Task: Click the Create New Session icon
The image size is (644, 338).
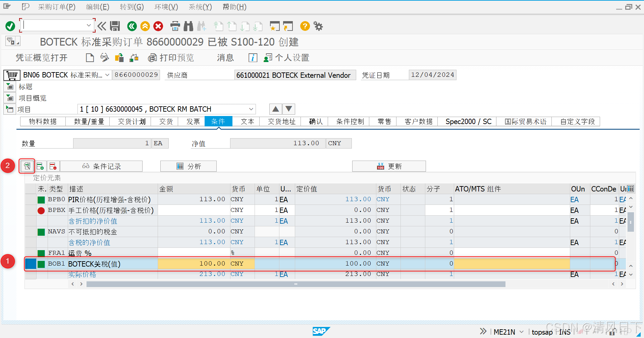Action: coord(275,26)
